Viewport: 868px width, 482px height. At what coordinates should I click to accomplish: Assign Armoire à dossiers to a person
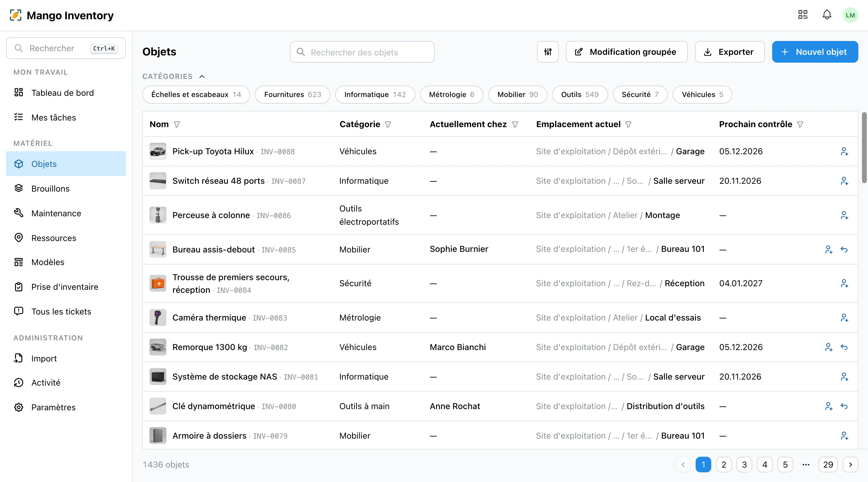[x=844, y=436]
